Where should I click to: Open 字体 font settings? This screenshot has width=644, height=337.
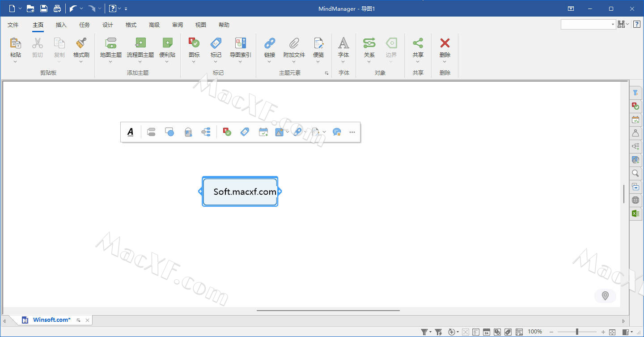tap(343, 48)
